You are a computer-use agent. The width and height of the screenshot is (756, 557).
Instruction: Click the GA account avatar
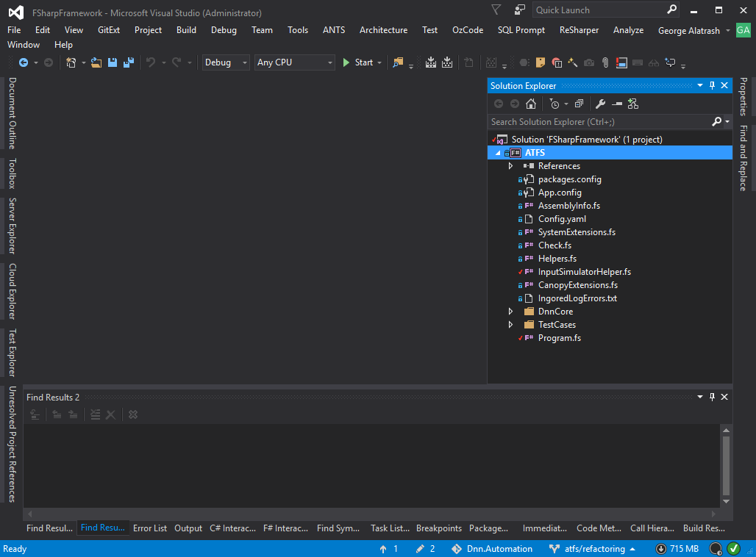pos(743,30)
